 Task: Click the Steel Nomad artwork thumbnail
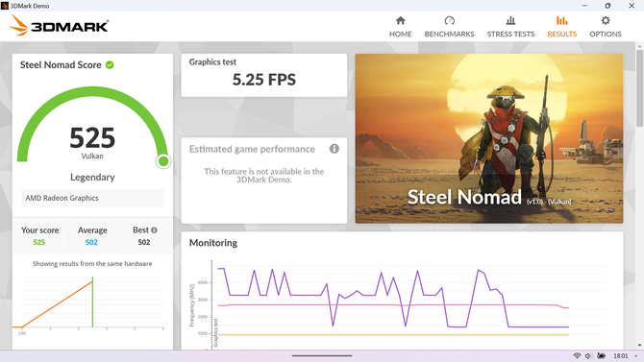pyautogui.click(x=489, y=138)
